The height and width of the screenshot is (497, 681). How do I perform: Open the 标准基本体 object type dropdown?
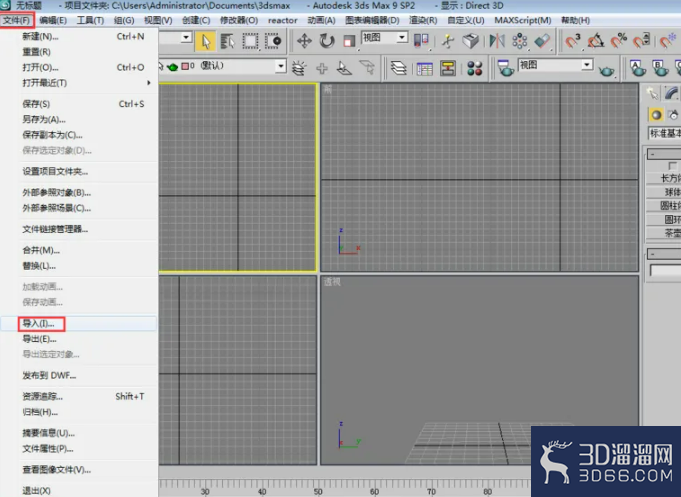(664, 133)
